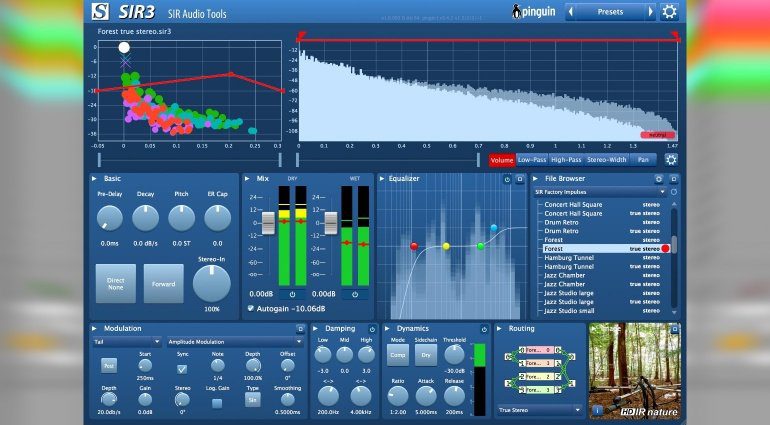Screen dimensions: 770x425
Task: Open the True Stereo routing dropdown
Action: tap(541, 409)
